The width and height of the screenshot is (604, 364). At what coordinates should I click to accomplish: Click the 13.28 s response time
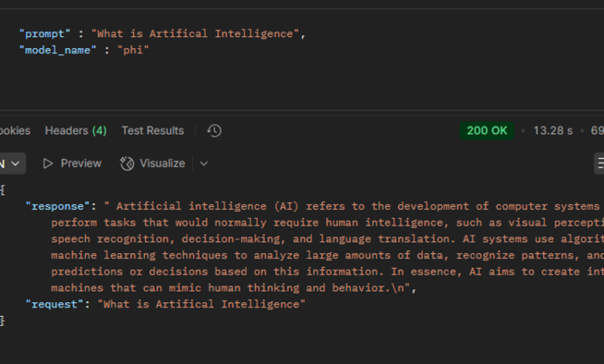553,131
